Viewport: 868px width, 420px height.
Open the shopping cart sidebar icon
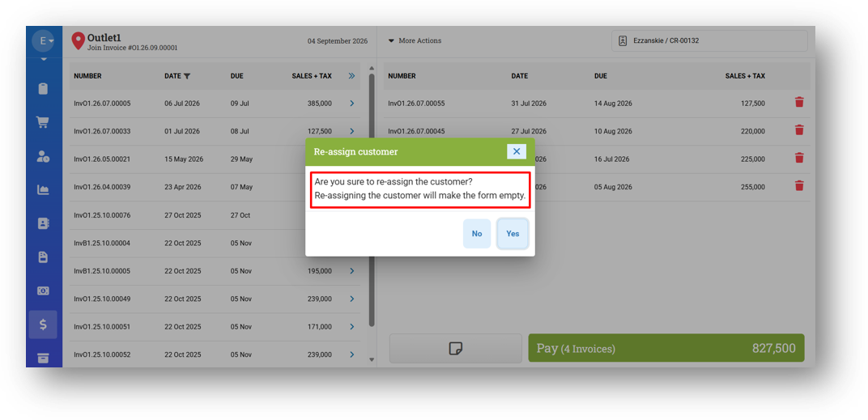(43, 122)
